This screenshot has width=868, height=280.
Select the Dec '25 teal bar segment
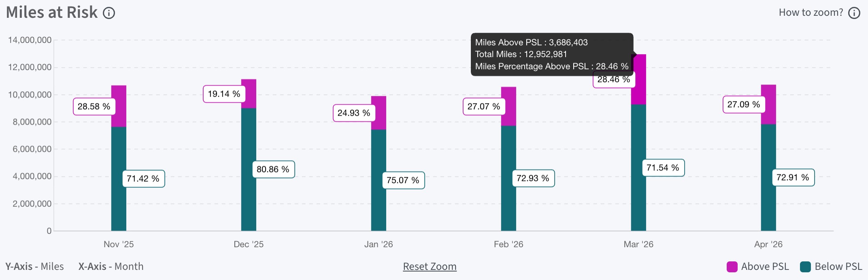click(x=249, y=170)
